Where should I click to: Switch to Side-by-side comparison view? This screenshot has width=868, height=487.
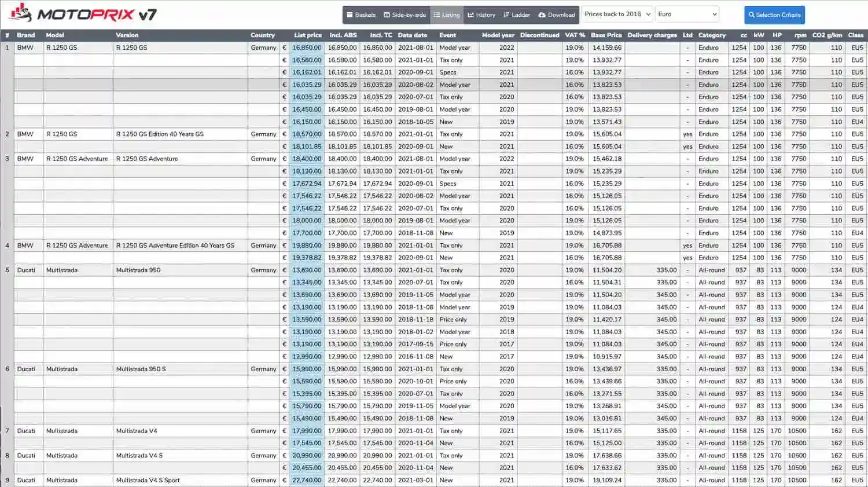click(404, 15)
